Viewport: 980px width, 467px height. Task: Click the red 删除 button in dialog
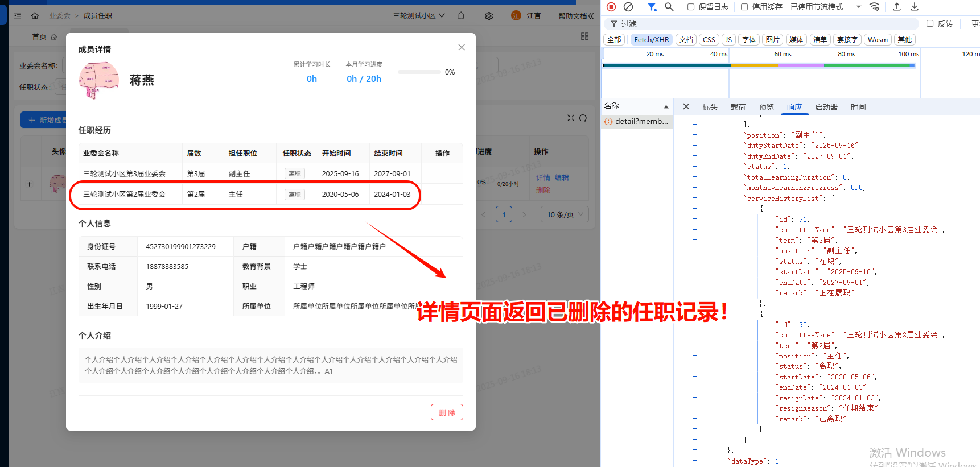click(x=447, y=412)
